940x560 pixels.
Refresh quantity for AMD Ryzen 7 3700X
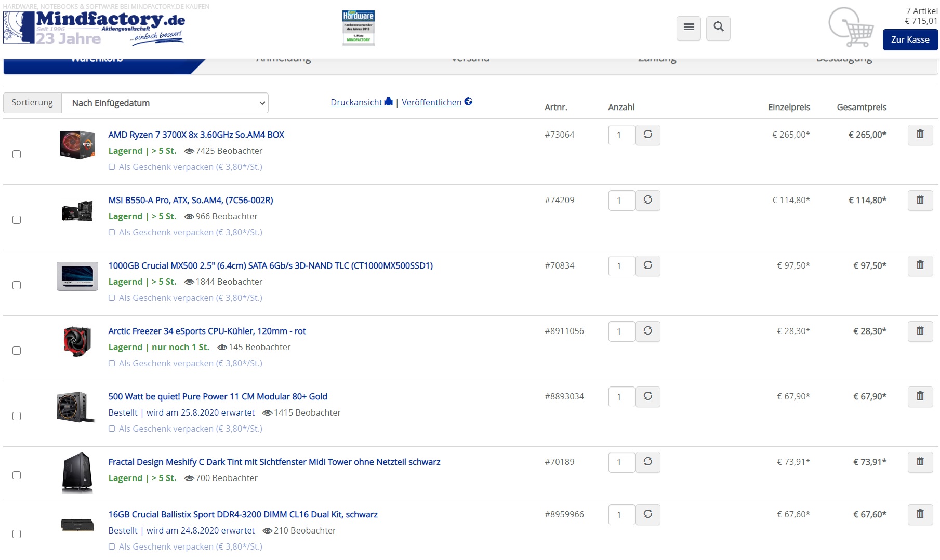point(648,135)
